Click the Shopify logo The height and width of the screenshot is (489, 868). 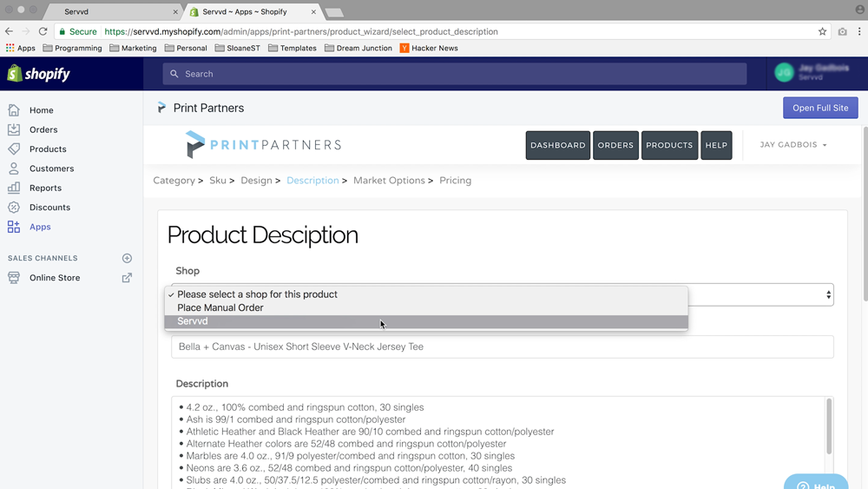click(39, 74)
